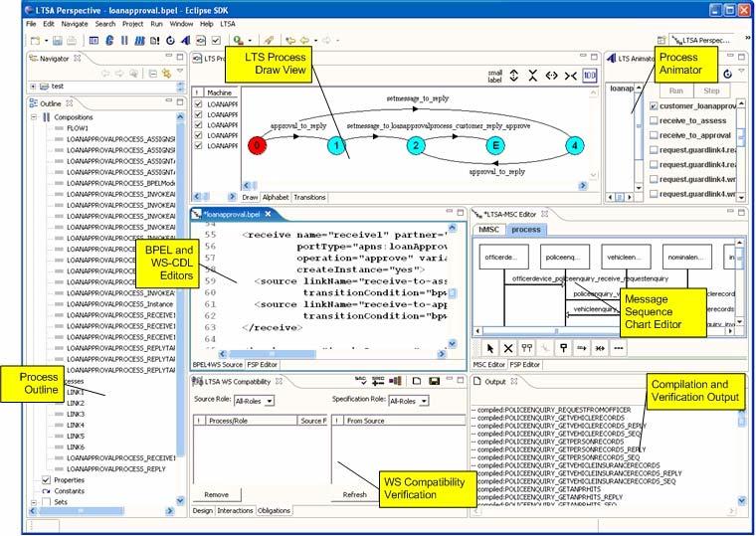Select the message arrow tool in MSC Editor

pyautogui.click(x=582, y=348)
